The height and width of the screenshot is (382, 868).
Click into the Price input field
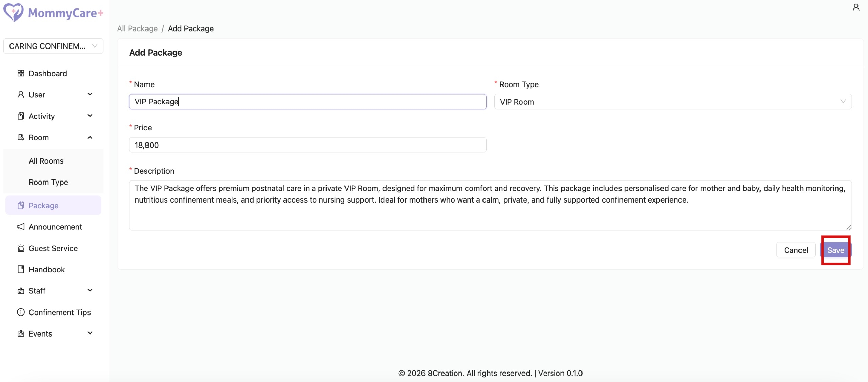[307, 145]
